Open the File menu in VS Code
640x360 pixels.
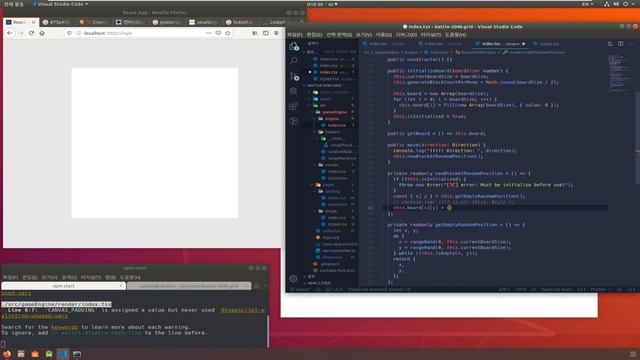295,35
